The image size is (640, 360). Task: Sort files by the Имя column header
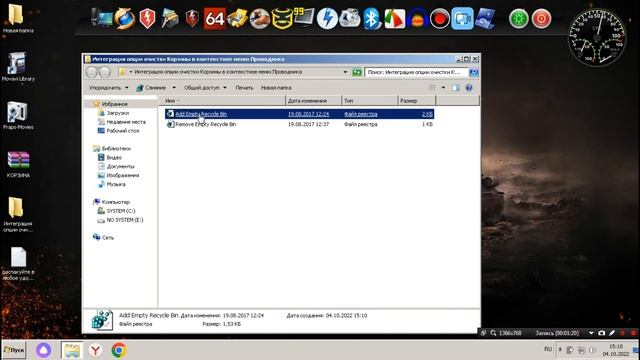(x=222, y=100)
